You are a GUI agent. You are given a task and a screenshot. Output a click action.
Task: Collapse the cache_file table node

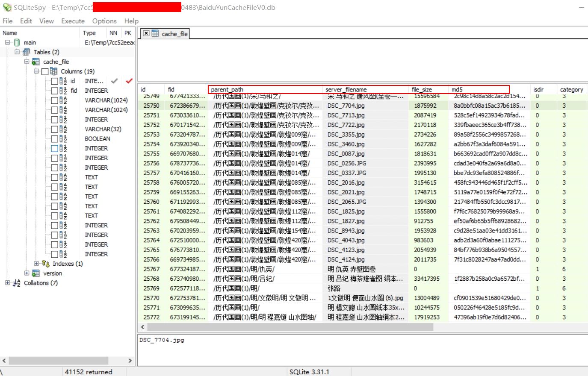click(27, 62)
